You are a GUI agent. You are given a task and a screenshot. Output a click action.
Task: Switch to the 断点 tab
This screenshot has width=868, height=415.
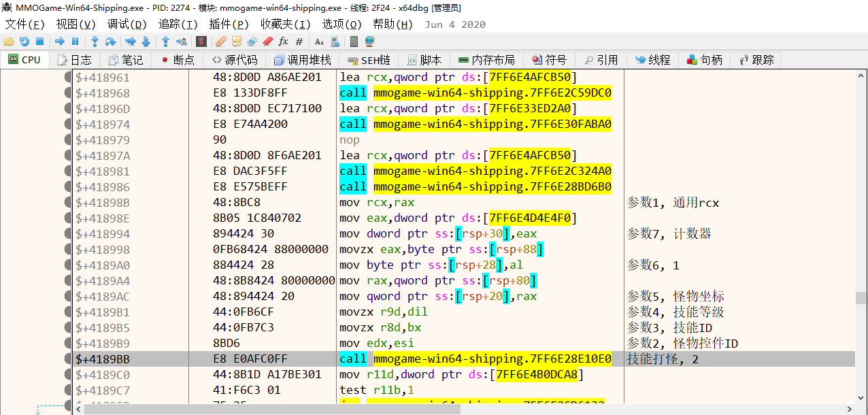tap(178, 60)
